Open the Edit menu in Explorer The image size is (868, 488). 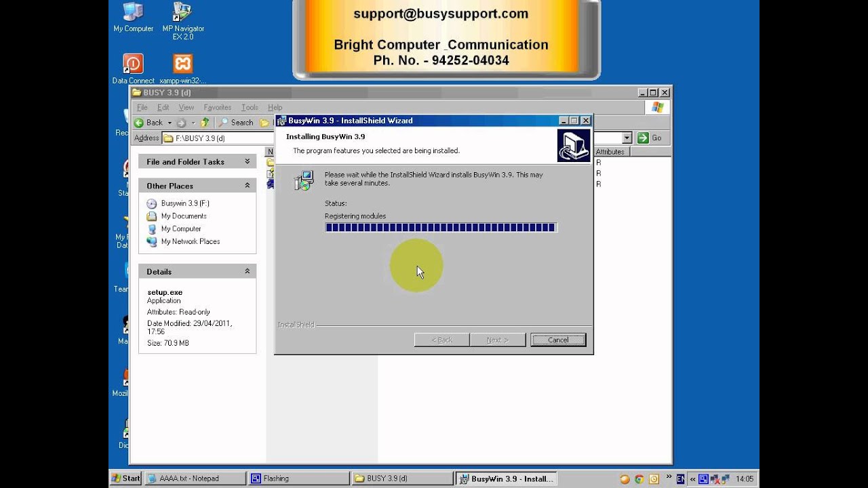pos(163,107)
